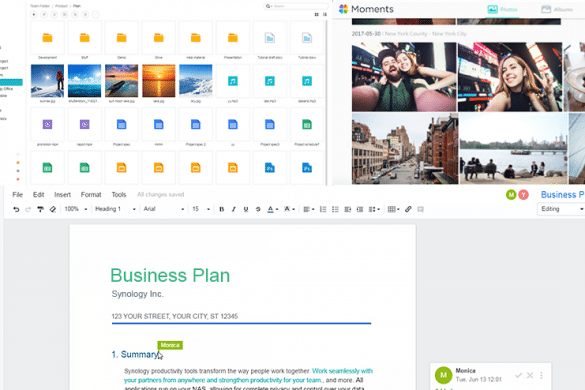Viewport: 585px width, 390px height.
Task: Open the Project spec 2 document
Action: 195,125
